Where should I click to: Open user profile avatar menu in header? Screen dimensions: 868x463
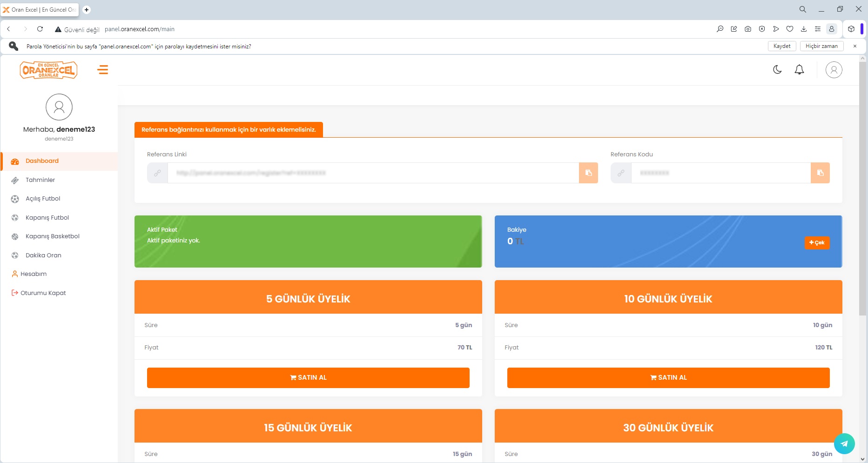point(834,70)
